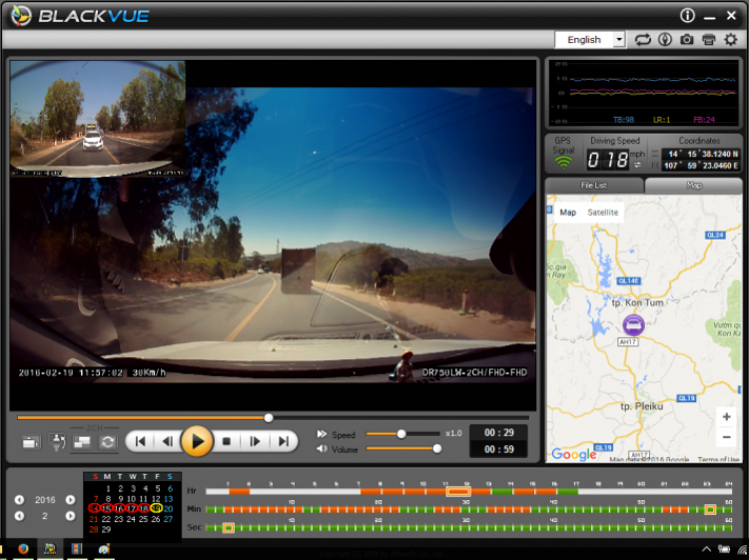
Task: Click the 2CH swap/refresh camera icon
Action: point(108,442)
